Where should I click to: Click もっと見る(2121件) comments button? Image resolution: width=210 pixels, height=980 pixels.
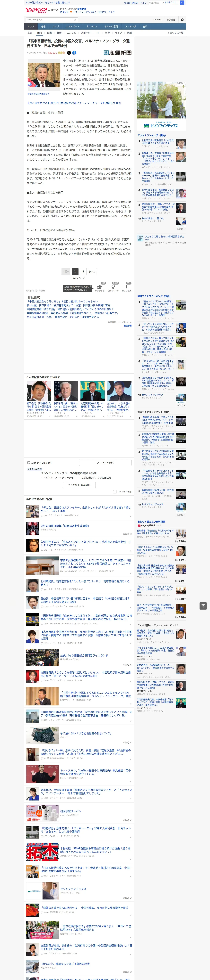[79, 485]
